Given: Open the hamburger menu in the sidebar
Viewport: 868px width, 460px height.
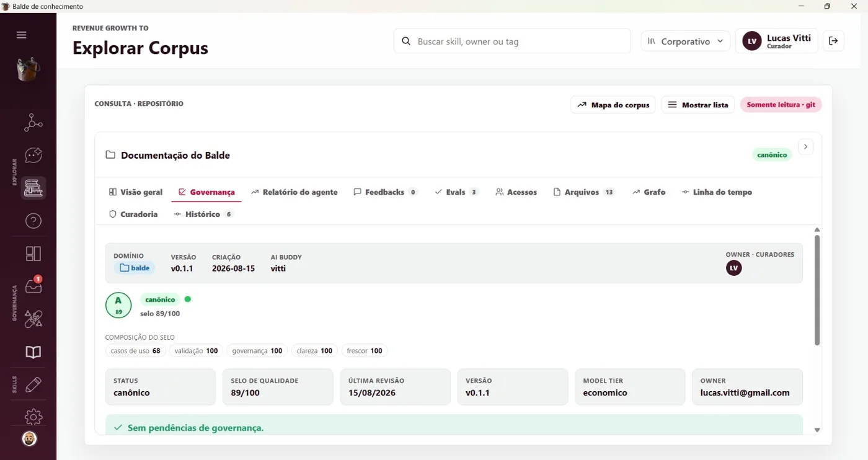Looking at the screenshot, I should 22,35.
